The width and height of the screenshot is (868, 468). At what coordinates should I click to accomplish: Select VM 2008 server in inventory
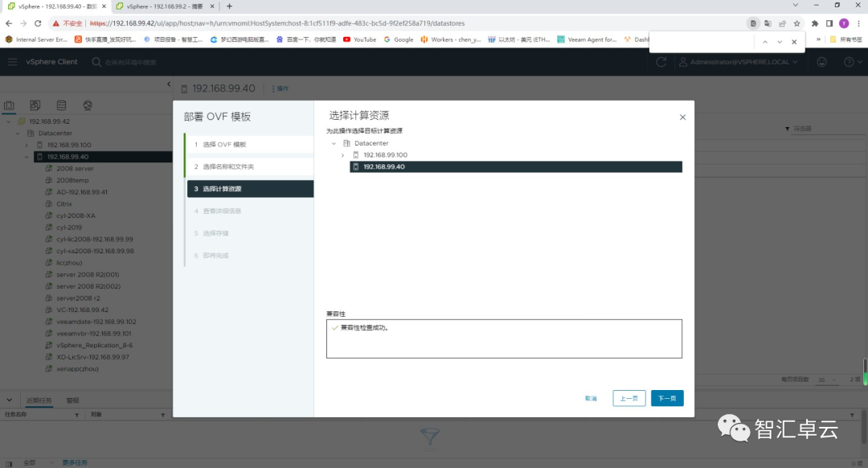[75, 168]
